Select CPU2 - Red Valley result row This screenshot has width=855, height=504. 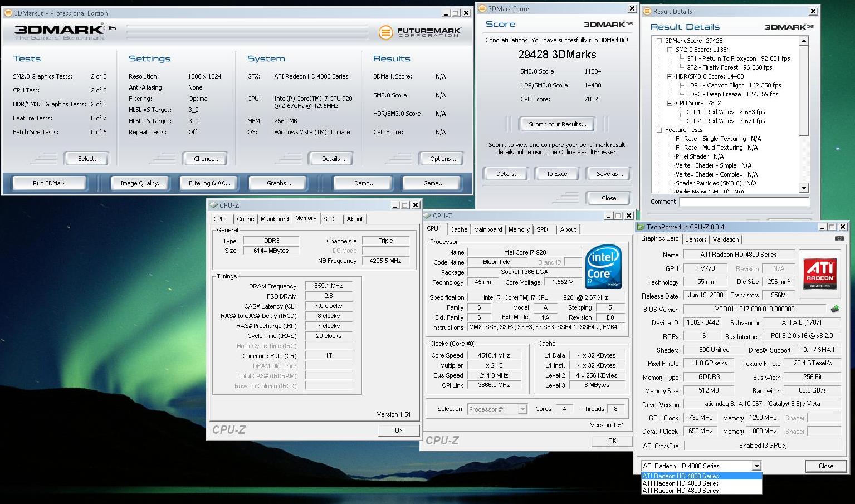click(x=725, y=121)
